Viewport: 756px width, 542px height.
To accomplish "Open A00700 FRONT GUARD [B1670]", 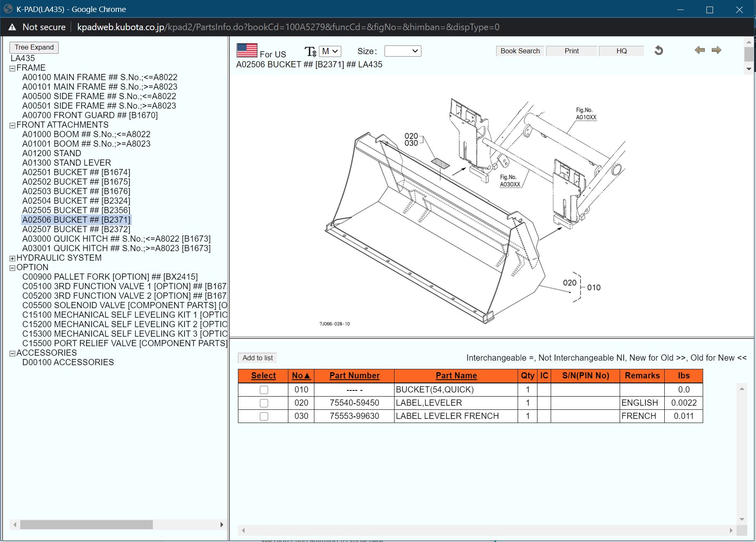I will tap(90, 115).
